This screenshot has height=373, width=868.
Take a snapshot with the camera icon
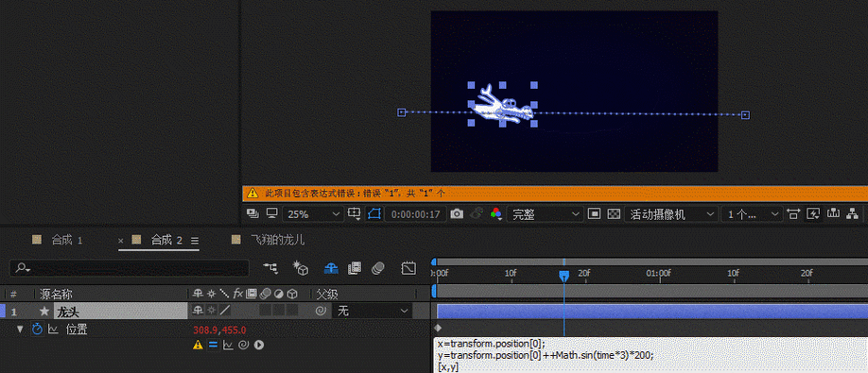457,213
